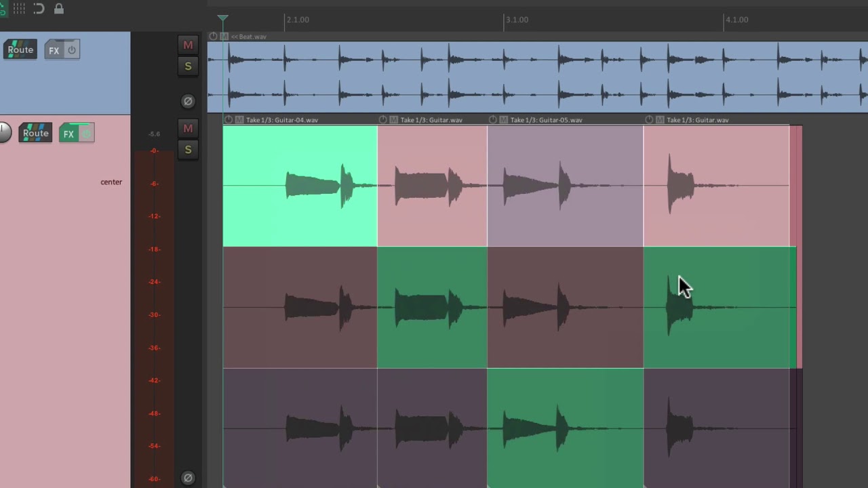Click 'Take 1/3: Guitar-04.wav' label
Viewport: 868px width, 488px height.
tap(282, 120)
